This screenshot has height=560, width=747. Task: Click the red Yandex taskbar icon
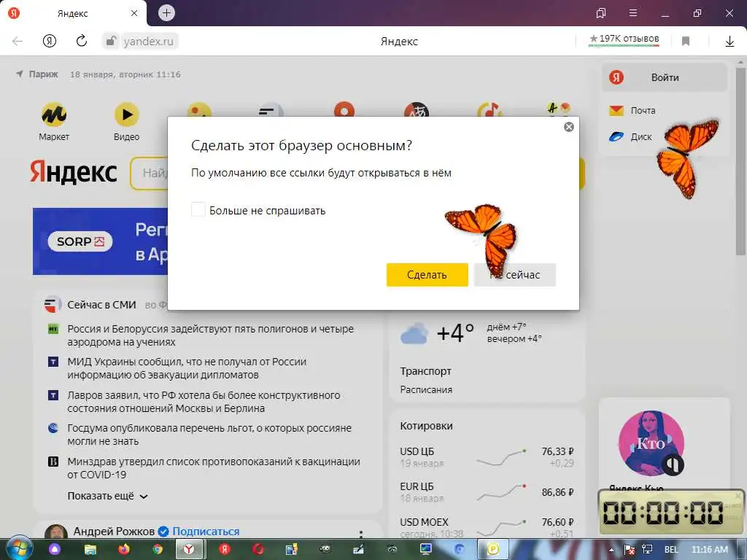coord(225,550)
